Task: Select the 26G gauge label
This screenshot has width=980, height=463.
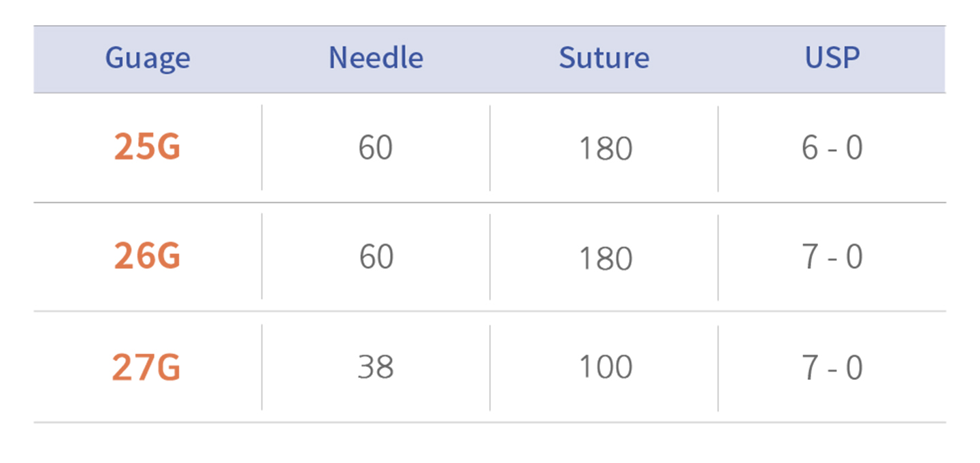Action: (x=147, y=257)
